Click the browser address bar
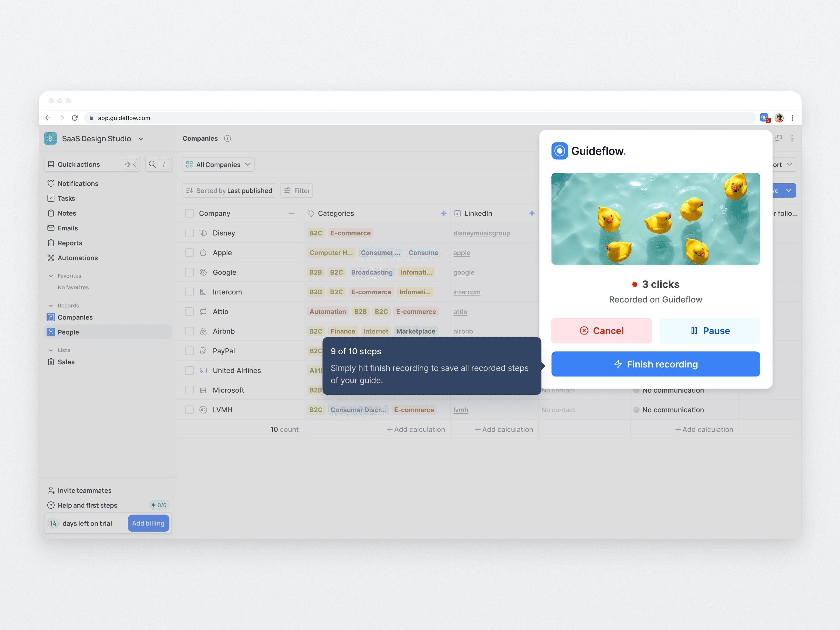The height and width of the screenshot is (630, 840). click(420, 118)
